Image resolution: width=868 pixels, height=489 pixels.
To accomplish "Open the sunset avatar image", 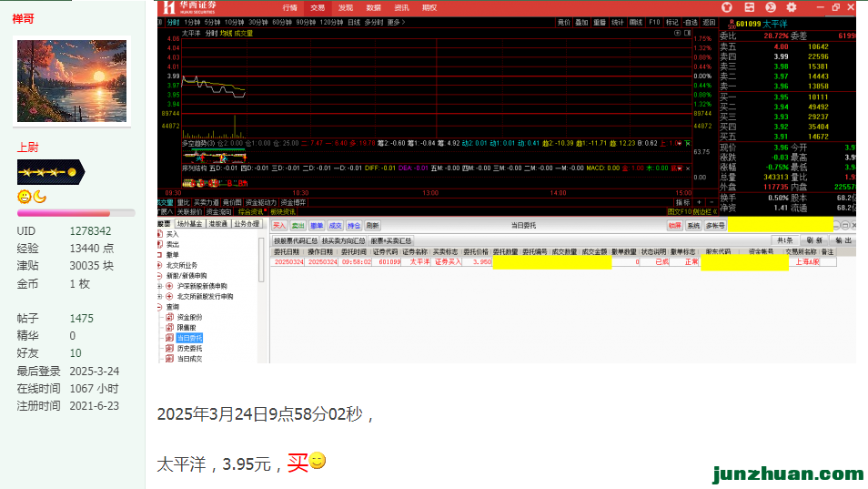I will click(72, 81).
